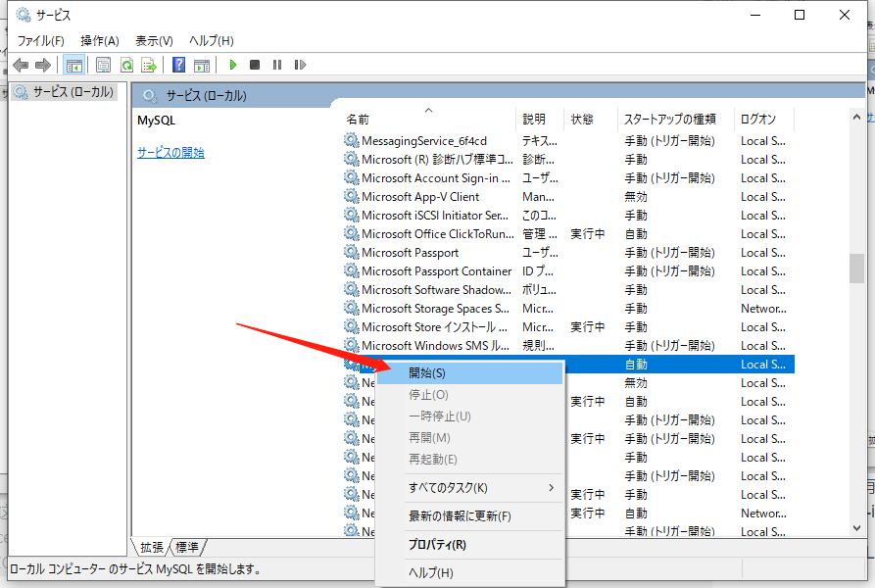Click the green Start Service icon
This screenshot has width=875, height=588.
(233, 65)
